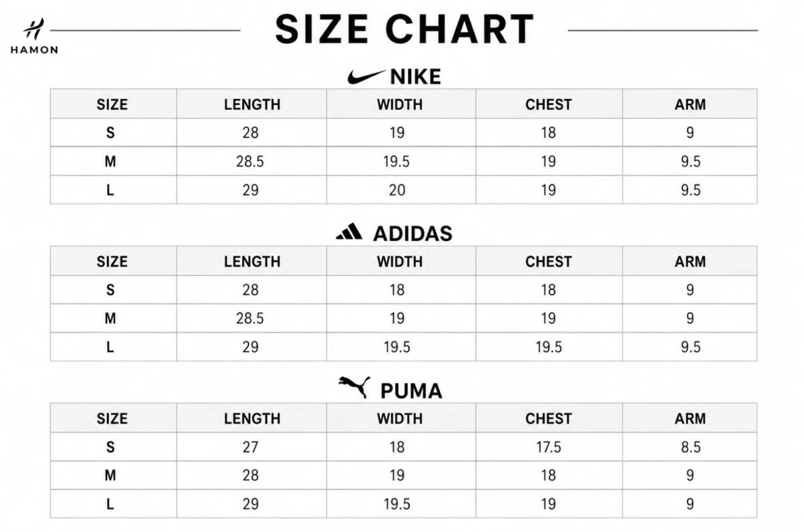Select Nike size M length 28.5 cell
804x532 pixels.
252,162
